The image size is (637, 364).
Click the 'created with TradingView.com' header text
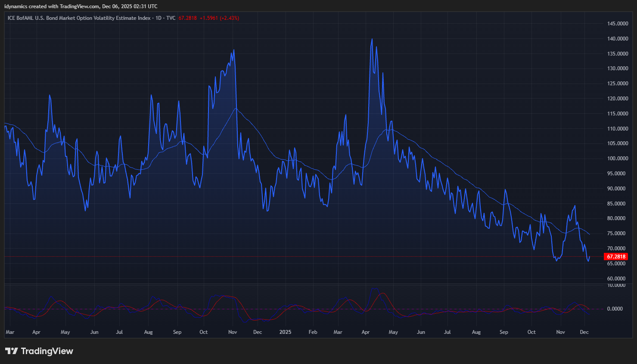point(63,6)
